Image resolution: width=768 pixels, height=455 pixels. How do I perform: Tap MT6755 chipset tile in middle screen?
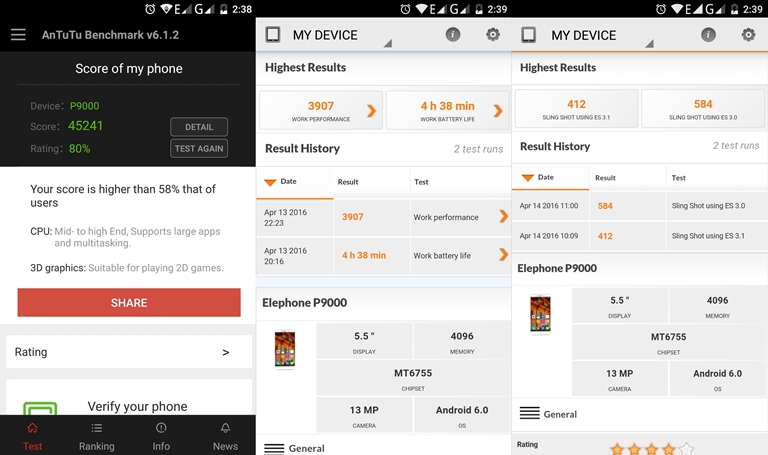point(413,378)
